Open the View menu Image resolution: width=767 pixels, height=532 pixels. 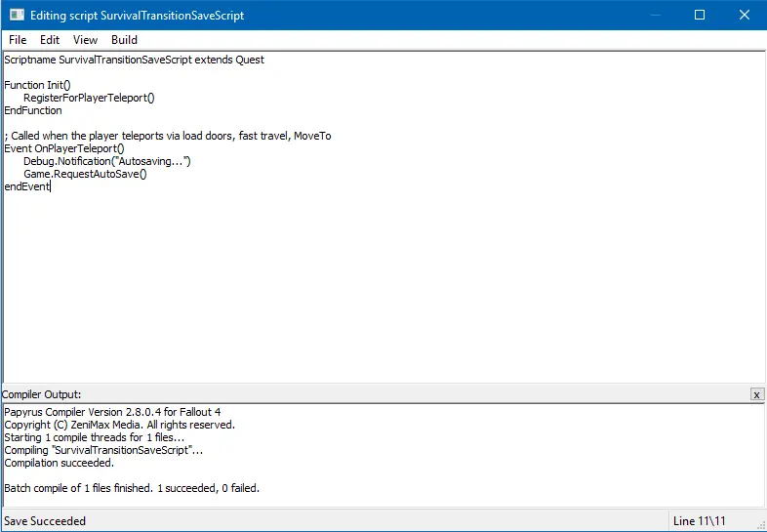point(86,40)
